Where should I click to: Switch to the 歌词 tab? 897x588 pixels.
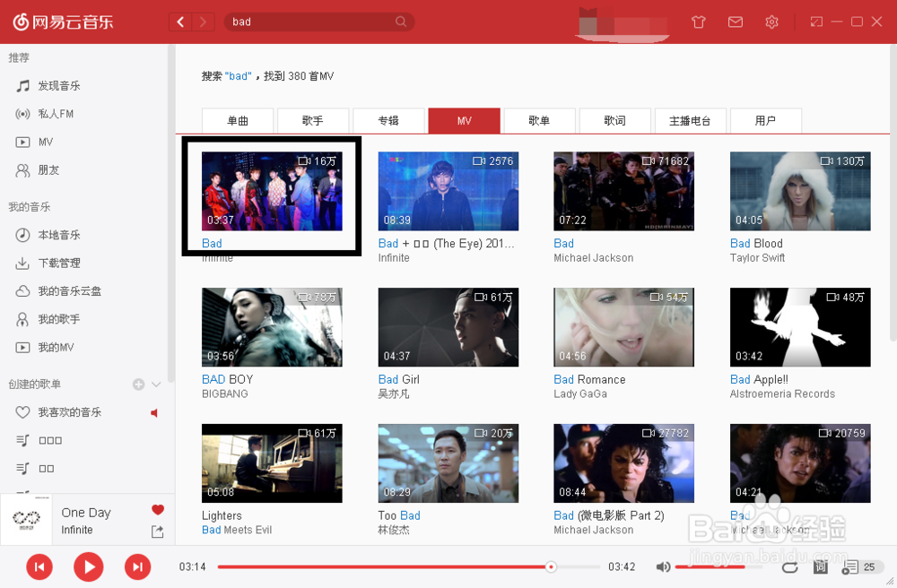615,121
